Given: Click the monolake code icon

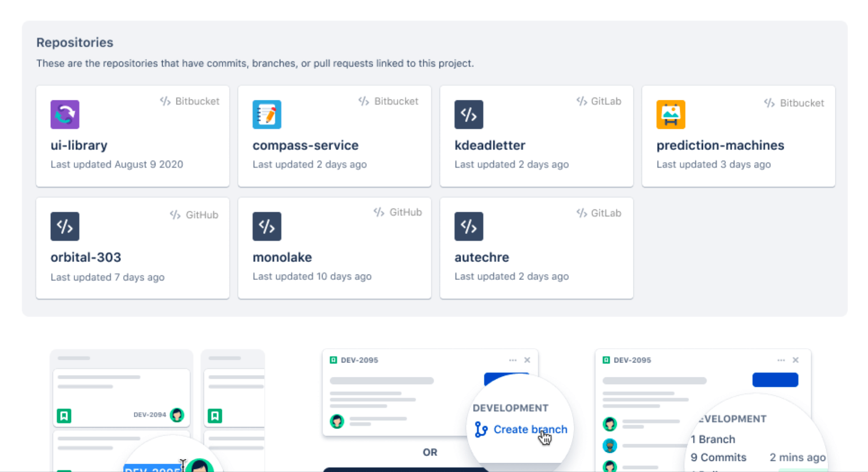Looking at the screenshot, I should point(267,226).
